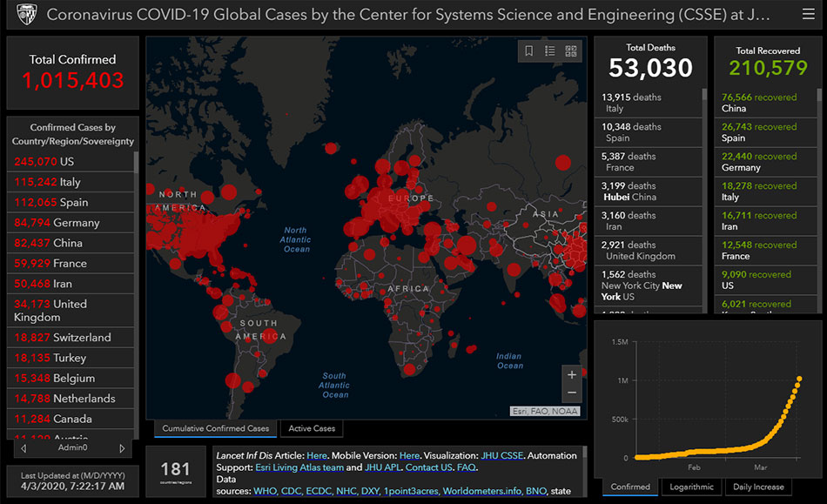Click US 9,090 recovered entry
827x504 pixels.
tap(766, 280)
